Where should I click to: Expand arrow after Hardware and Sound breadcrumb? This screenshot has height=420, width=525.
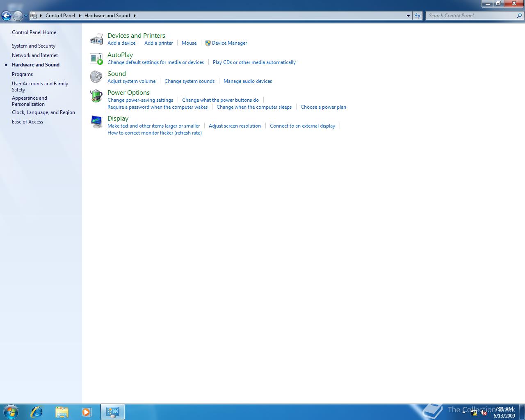(x=135, y=16)
